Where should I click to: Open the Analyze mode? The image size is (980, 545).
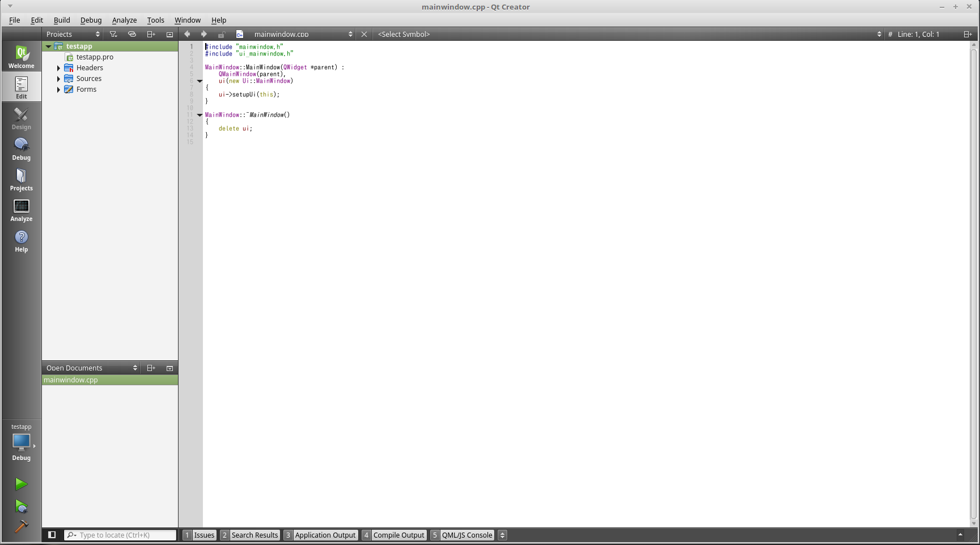click(22, 210)
